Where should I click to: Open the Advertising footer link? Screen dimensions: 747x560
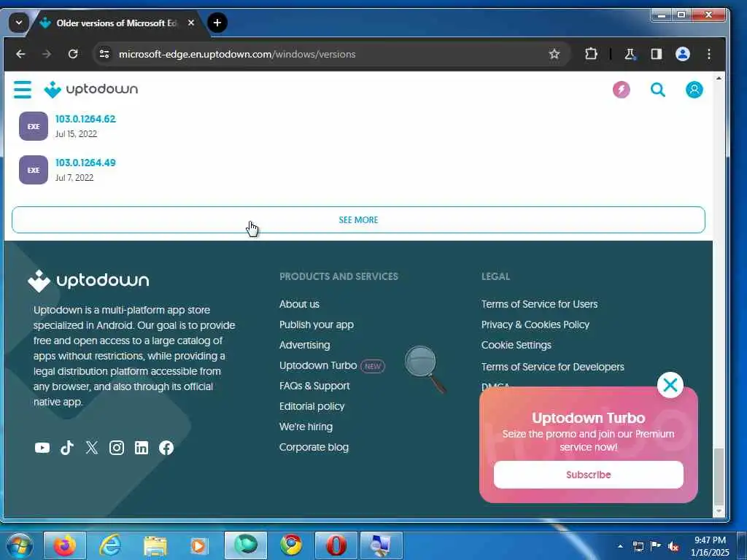pos(304,345)
